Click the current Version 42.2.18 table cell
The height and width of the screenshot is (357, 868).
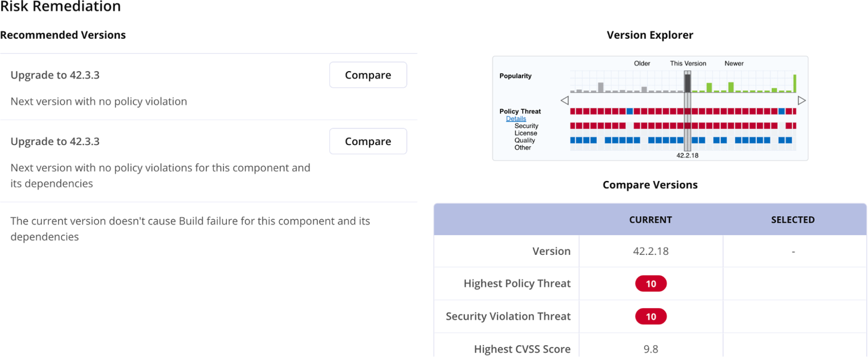(651, 251)
